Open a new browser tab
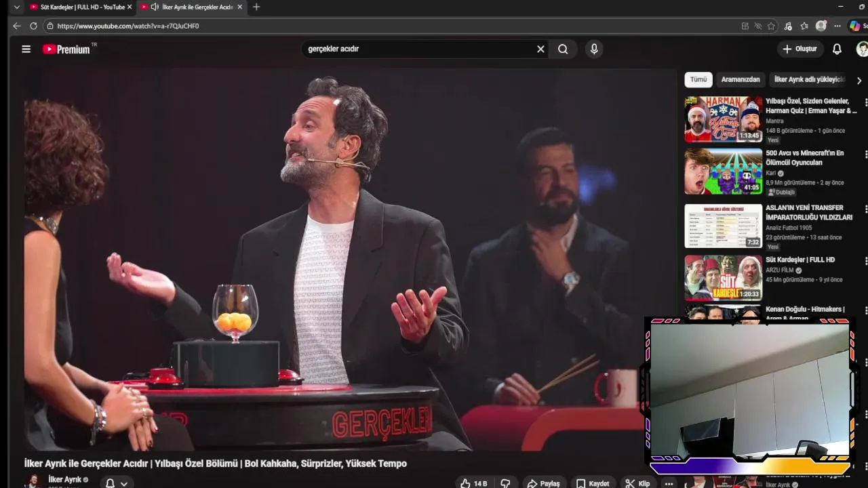 coord(256,7)
